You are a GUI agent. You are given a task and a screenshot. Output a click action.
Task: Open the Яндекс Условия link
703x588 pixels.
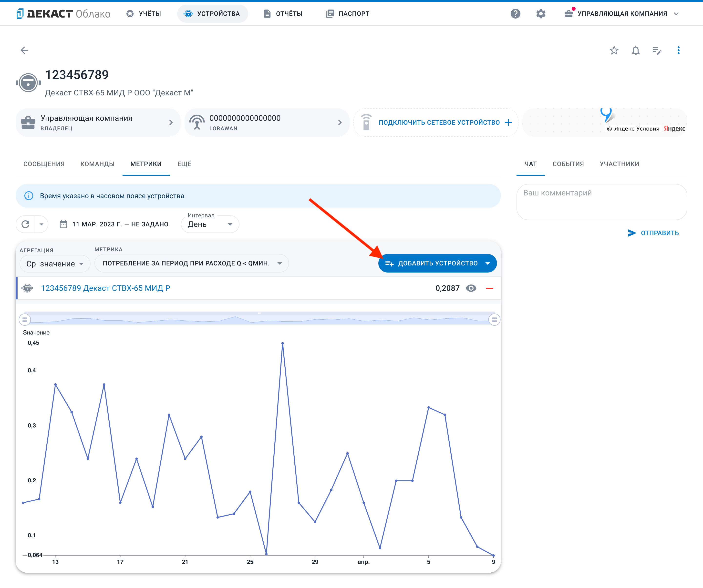[647, 129]
